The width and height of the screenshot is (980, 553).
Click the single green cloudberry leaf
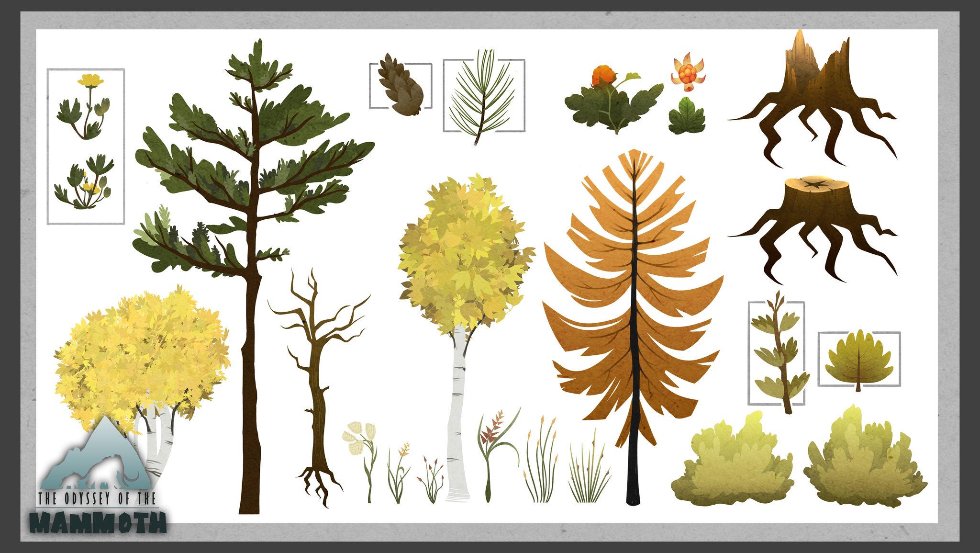[687, 115]
